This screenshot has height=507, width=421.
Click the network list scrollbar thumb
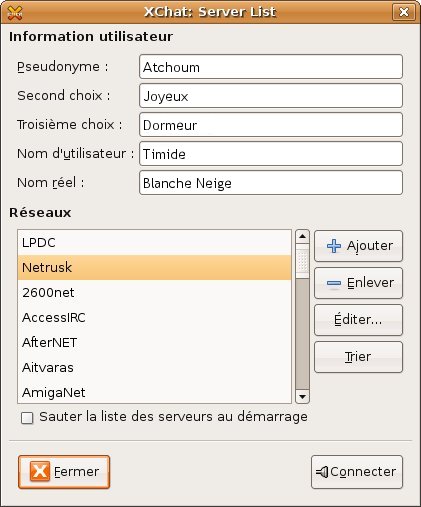302,261
